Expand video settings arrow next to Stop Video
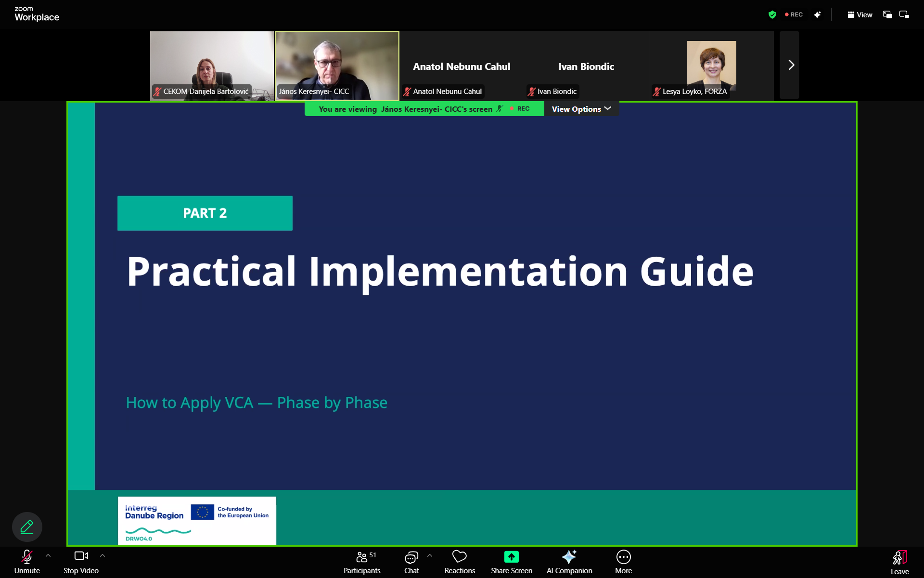The height and width of the screenshot is (578, 924). pyautogui.click(x=103, y=555)
